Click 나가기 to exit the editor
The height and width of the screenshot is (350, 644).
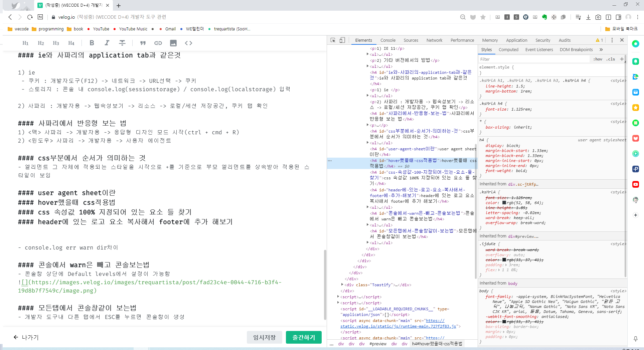(x=26, y=337)
